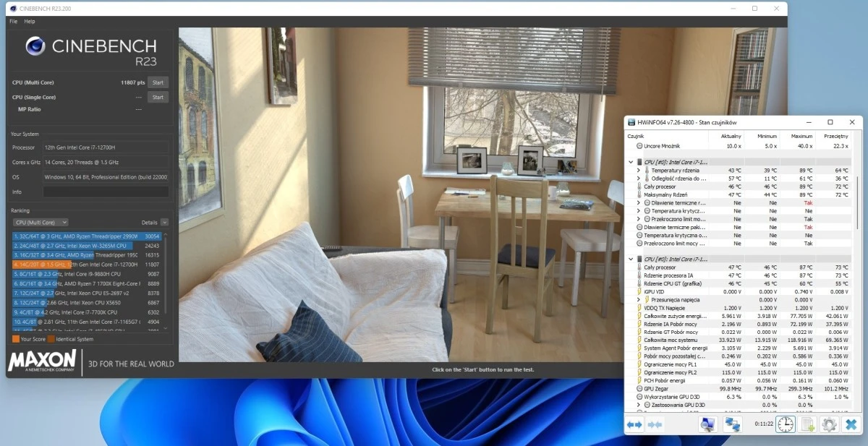This screenshot has width=868, height=446.
Task: Reset the elapsed time clock icon
Action: click(784, 425)
